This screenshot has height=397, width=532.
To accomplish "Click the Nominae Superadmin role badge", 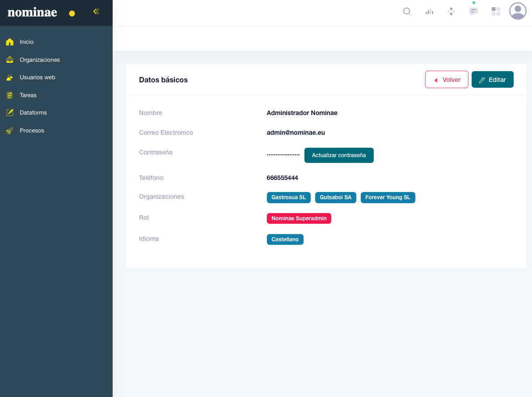I will point(299,218).
